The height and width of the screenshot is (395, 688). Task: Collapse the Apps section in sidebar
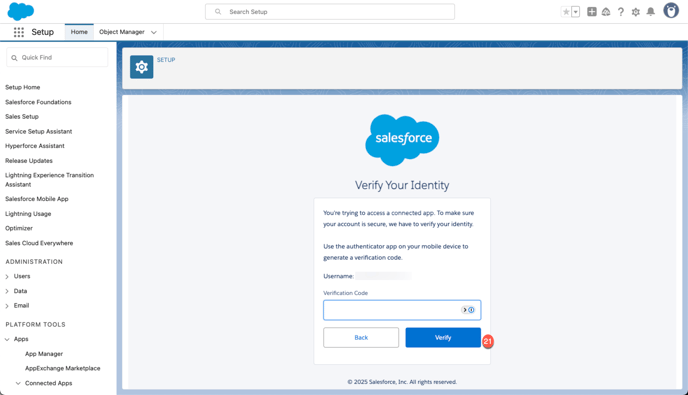7,339
